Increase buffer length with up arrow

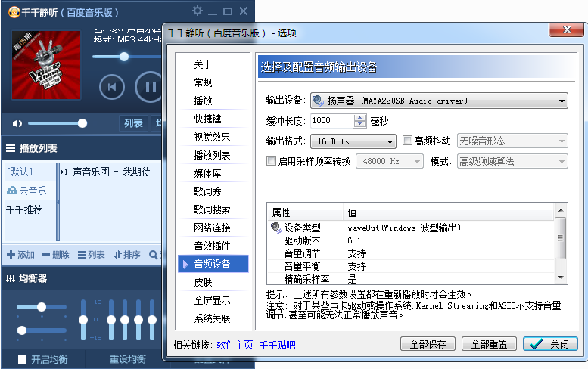pos(360,118)
